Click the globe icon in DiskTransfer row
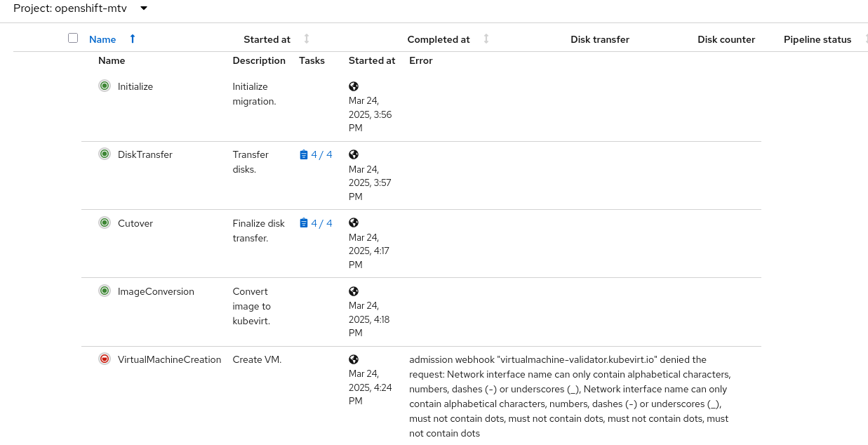Image resolution: width=868 pixels, height=445 pixels. (x=354, y=154)
